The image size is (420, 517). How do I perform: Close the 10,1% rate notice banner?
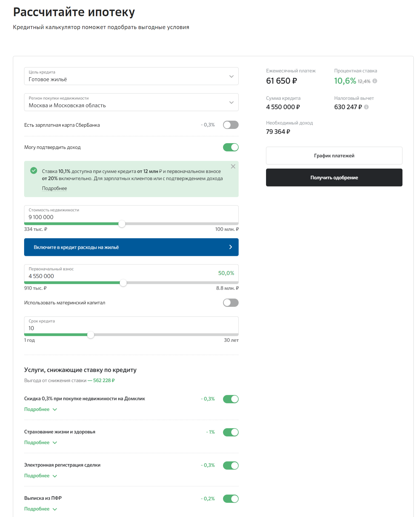[233, 166]
